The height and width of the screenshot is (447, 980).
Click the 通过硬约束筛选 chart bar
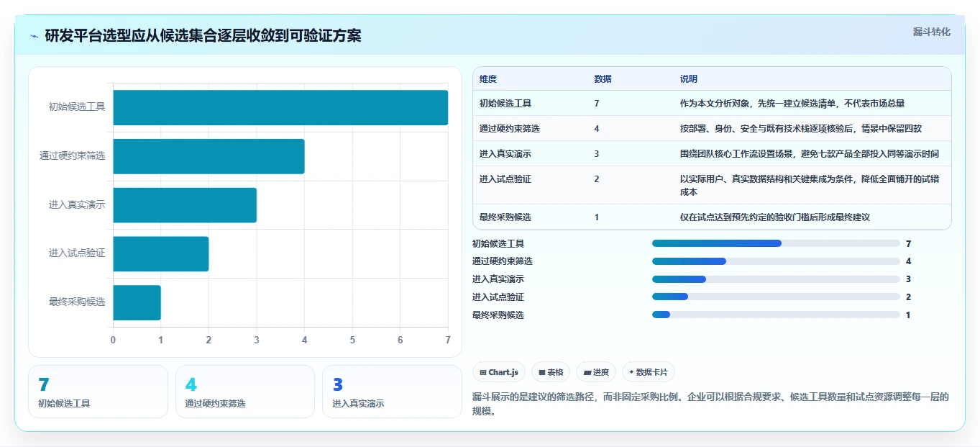[x=209, y=156]
